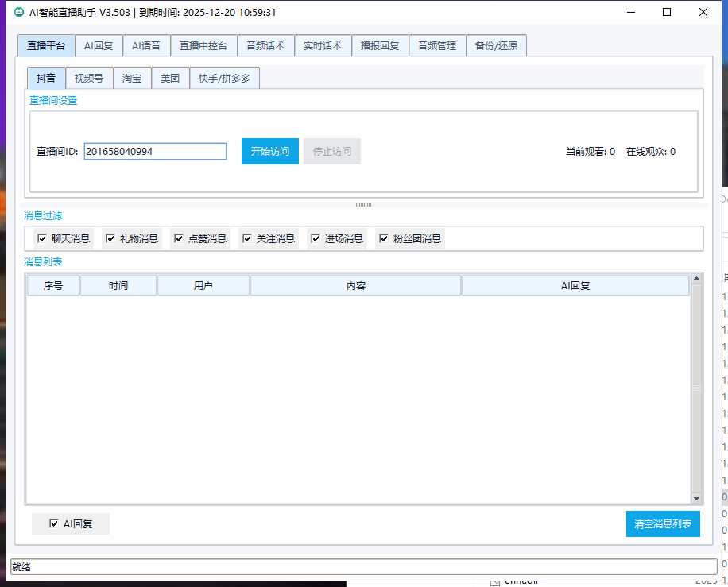This screenshot has width=728, height=587.
Task: Disable the 粉丝团消息 checkbox
Action: [x=384, y=238]
